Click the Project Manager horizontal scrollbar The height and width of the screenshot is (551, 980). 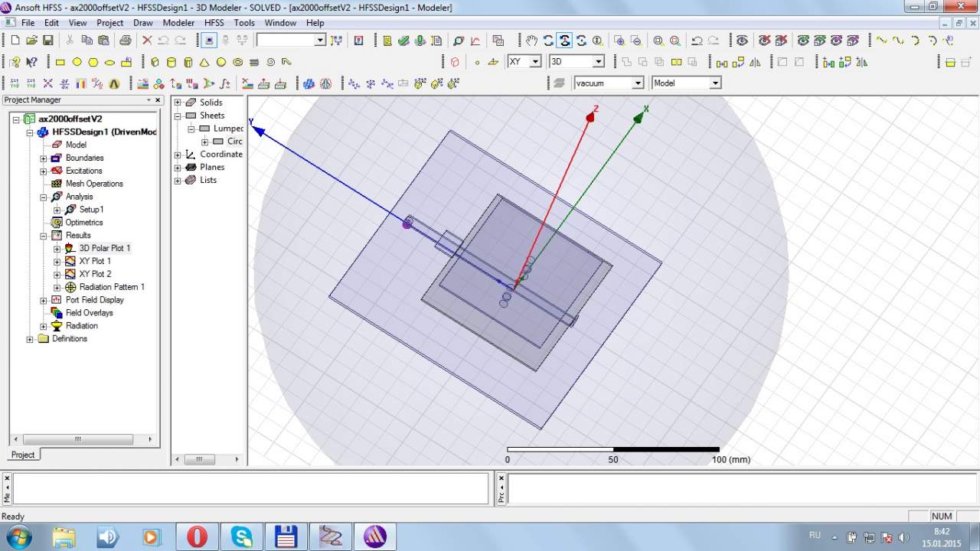(77, 439)
